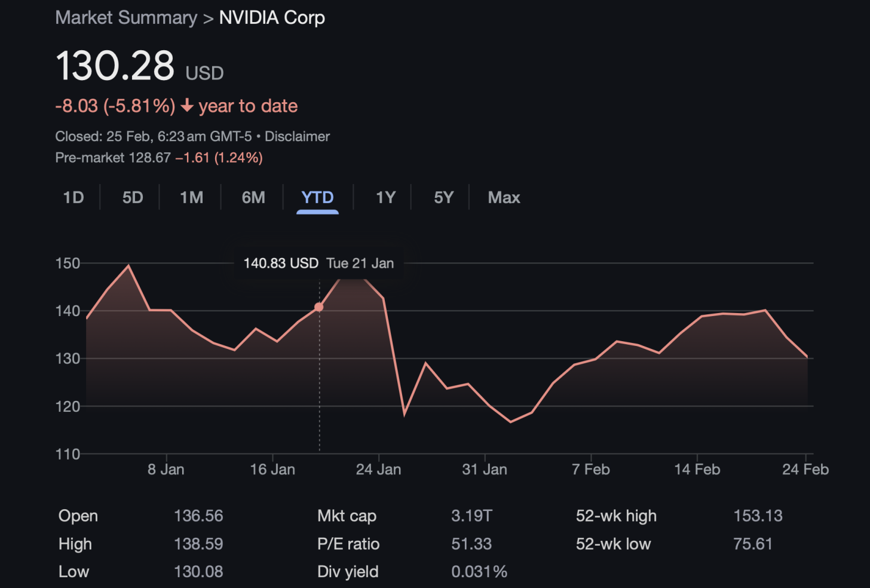The width and height of the screenshot is (870, 588).
Task: Click the 31 Jan axis label
Action: point(485,470)
